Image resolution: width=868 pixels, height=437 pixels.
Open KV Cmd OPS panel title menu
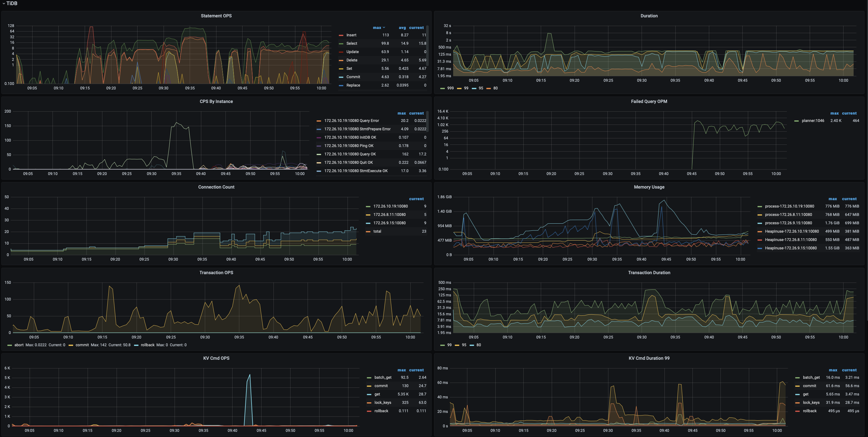[x=216, y=358]
